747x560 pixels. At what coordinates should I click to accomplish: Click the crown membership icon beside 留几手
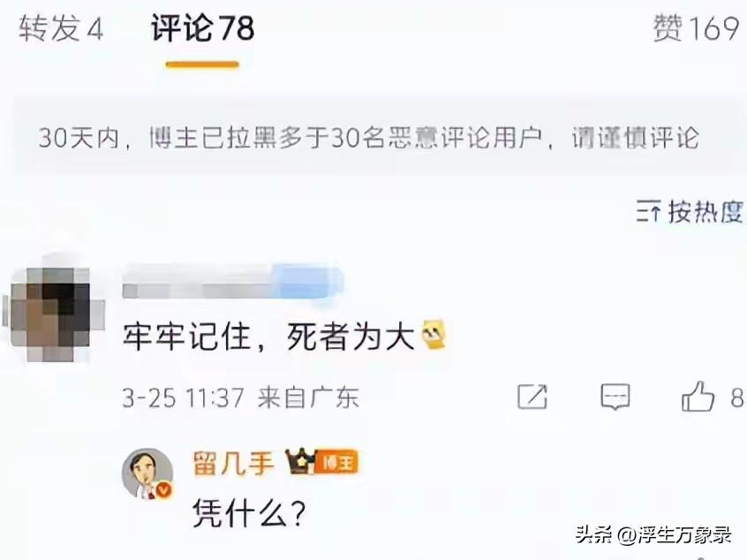299,461
